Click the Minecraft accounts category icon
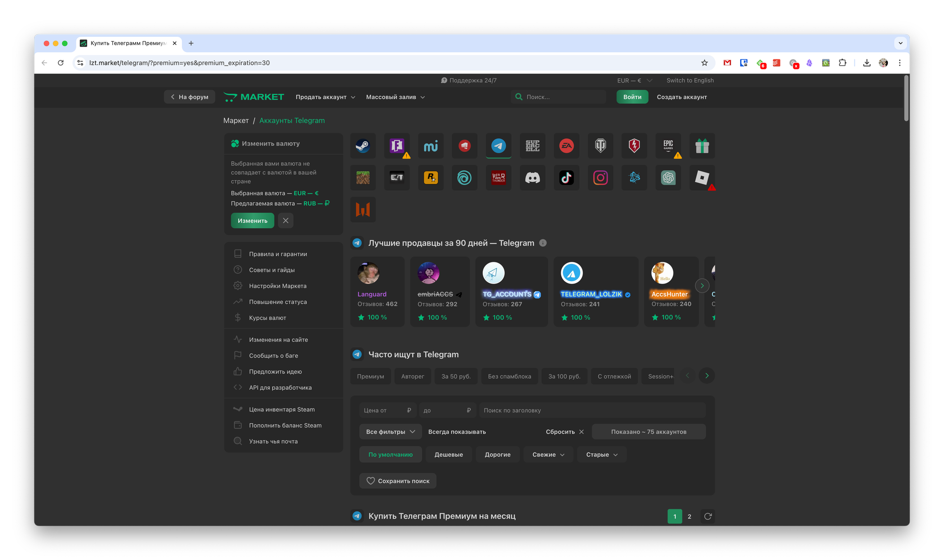944x560 pixels. pos(362,178)
